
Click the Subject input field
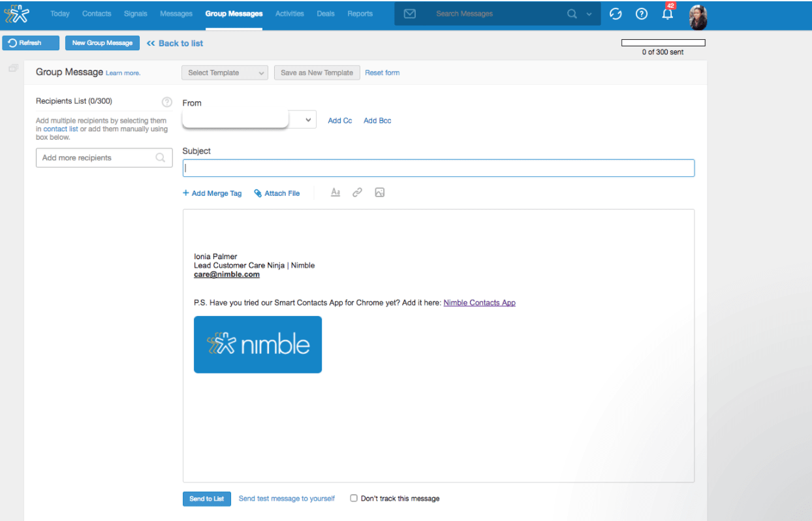tap(438, 168)
